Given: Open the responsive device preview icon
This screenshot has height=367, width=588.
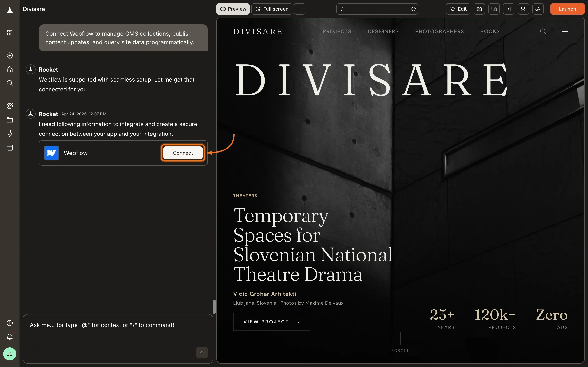Looking at the screenshot, I should point(494,9).
